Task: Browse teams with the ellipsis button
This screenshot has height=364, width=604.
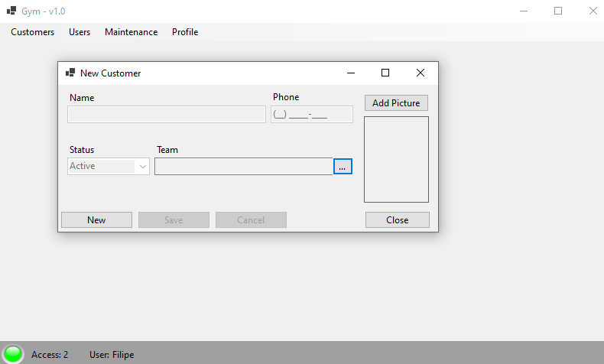Action: 343,167
